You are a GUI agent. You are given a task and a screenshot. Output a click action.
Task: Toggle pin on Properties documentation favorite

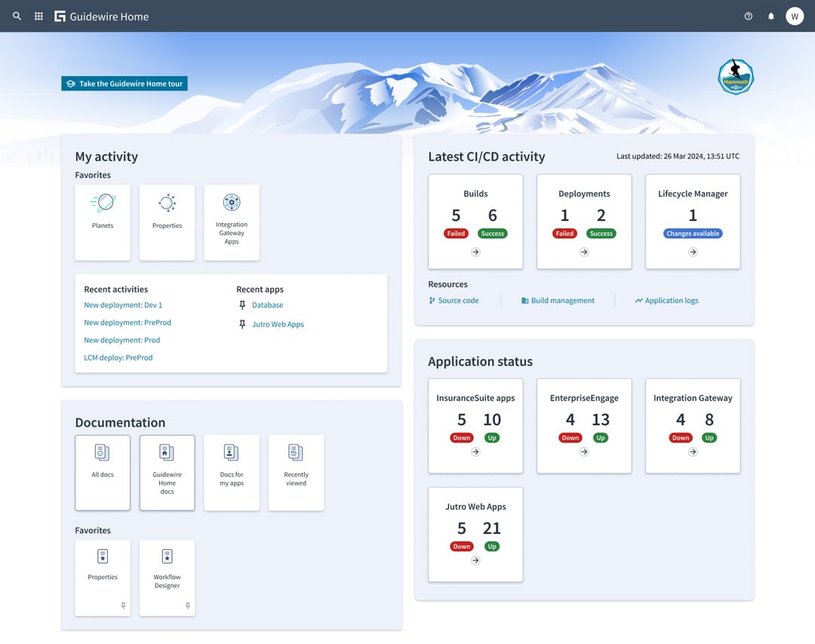point(123,606)
